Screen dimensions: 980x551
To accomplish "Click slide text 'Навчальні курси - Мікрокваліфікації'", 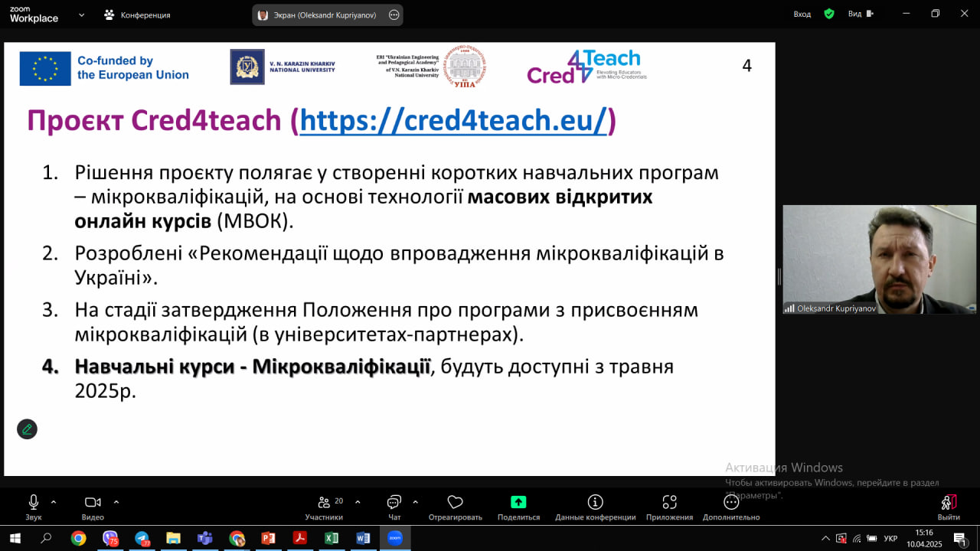I will pyautogui.click(x=253, y=367).
